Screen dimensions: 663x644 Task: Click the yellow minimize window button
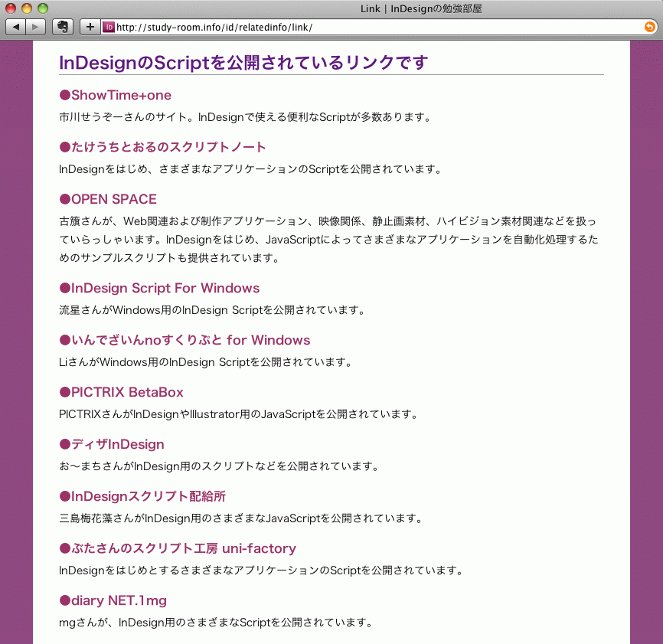coord(27,8)
